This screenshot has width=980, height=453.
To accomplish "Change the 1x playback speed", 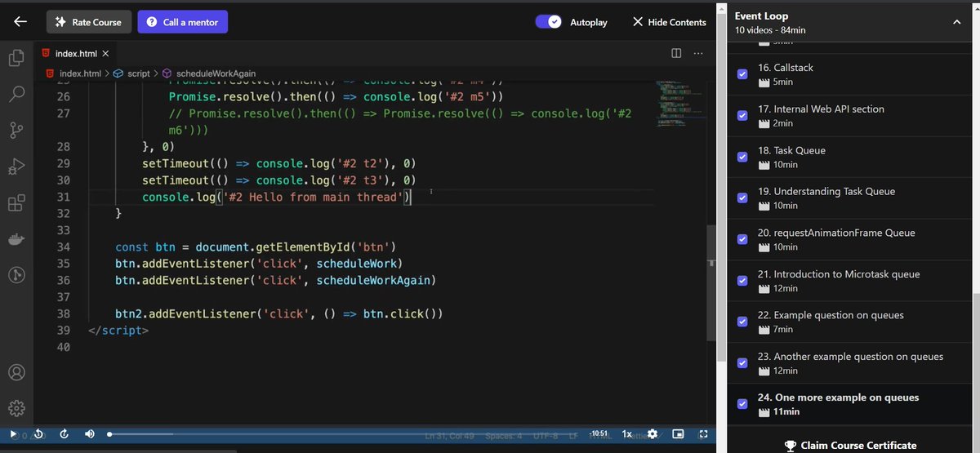I will (x=626, y=435).
